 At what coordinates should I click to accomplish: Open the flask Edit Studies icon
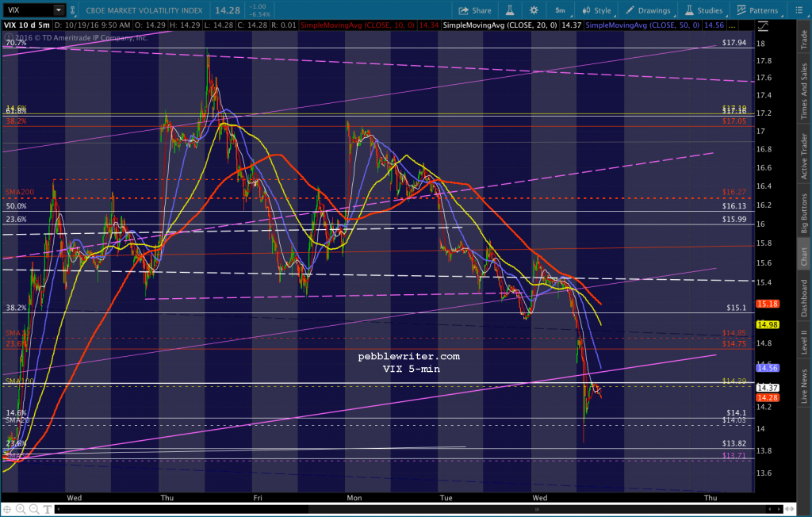click(x=510, y=10)
